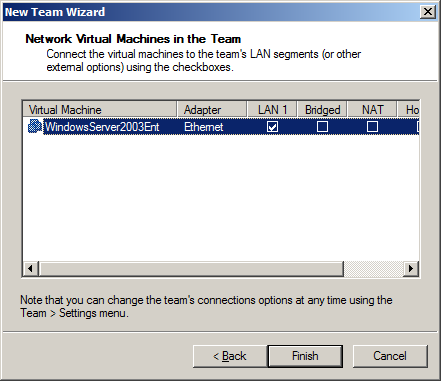Click the horizontal scrollbar thumb

point(191,268)
